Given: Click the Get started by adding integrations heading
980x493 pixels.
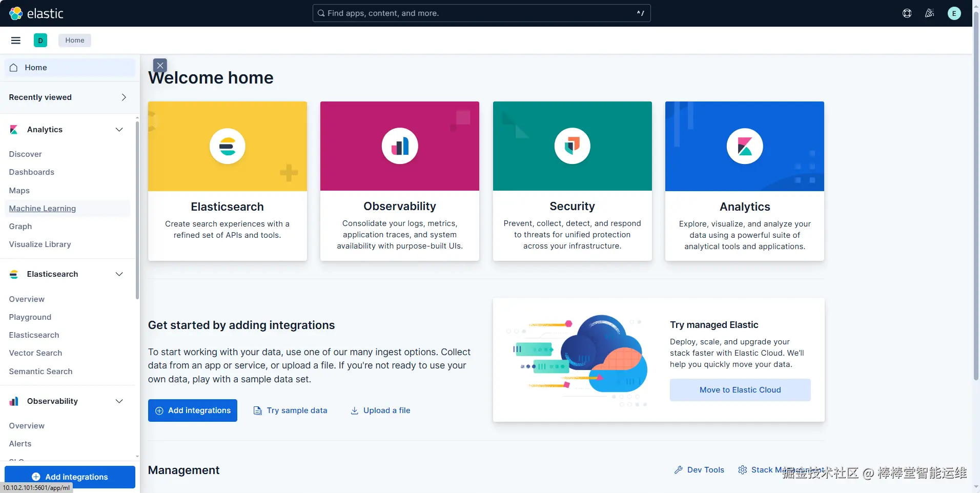Looking at the screenshot, I should [241, 325].
